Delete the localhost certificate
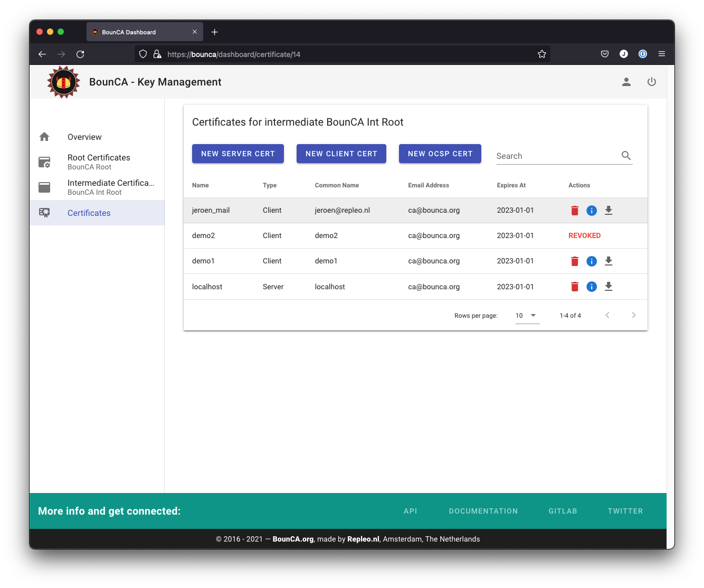 click(x=575, y=287)
